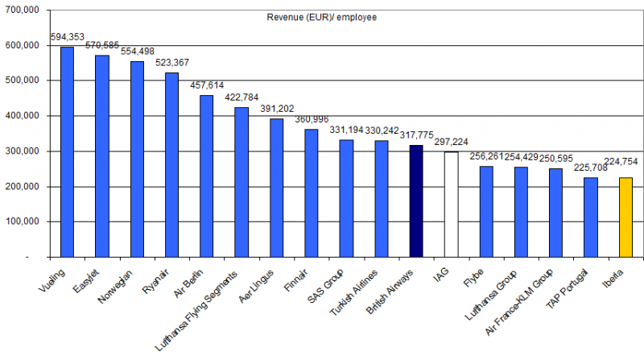Click the 100,000 y-axis label
Screen dimensions: 644x364
(23, 221)
